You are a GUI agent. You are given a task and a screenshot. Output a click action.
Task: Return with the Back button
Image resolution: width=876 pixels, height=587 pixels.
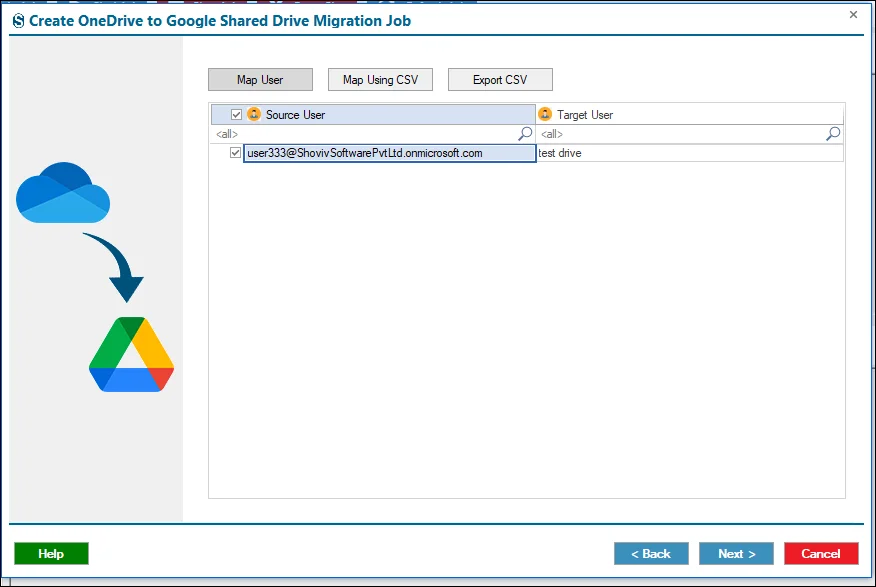point(651,553)
